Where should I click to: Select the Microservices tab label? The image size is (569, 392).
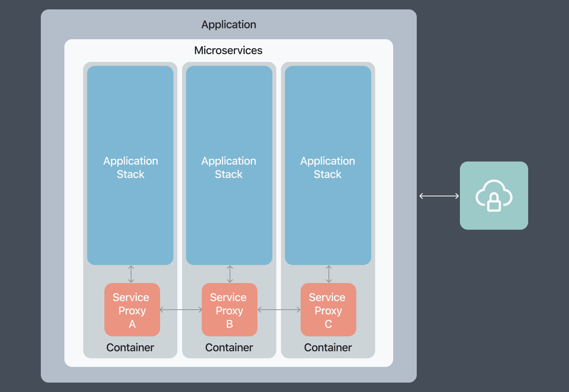point(228,50)
